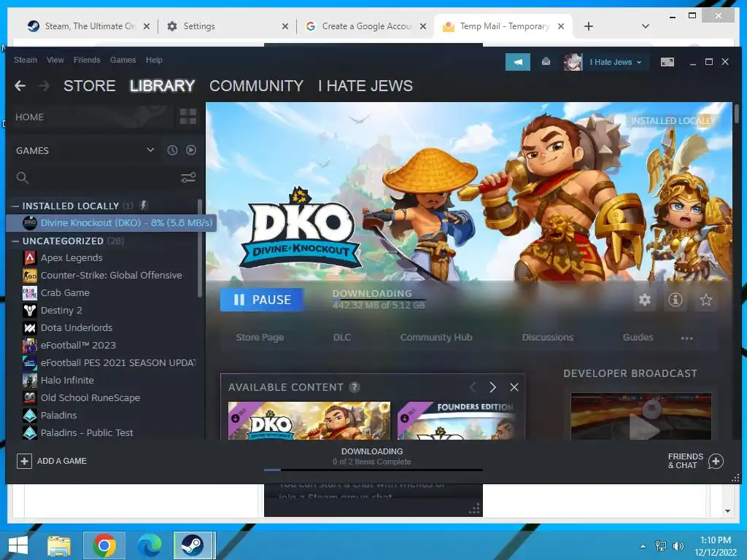Open Divine Knockout manage settings gear

tap(645, 300)
